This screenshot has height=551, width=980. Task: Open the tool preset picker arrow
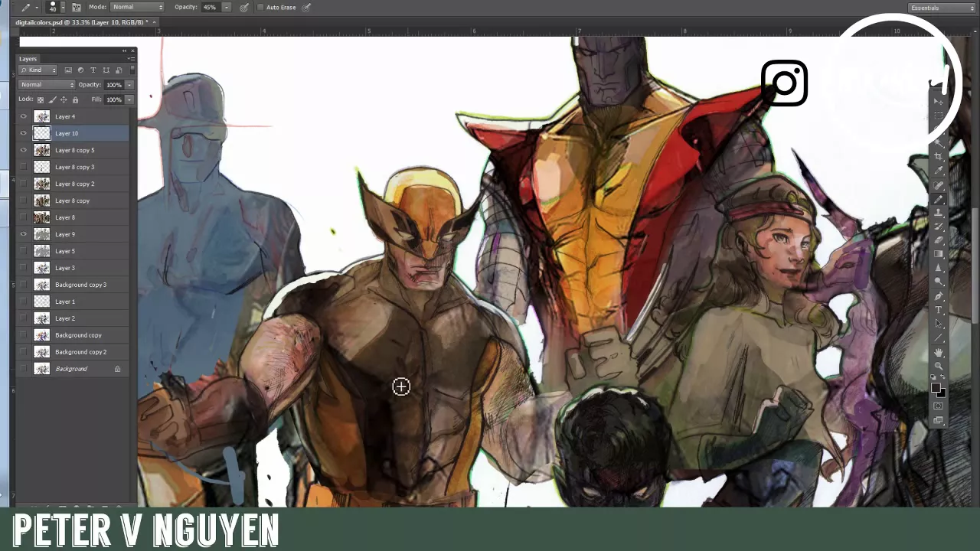[37, 7]
